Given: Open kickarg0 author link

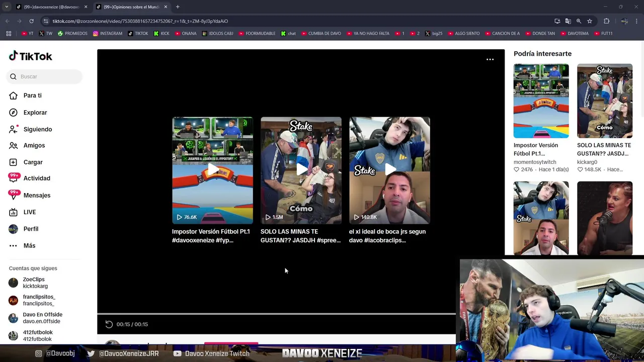Looking at the screenshot, I should (x=587, y=162).
